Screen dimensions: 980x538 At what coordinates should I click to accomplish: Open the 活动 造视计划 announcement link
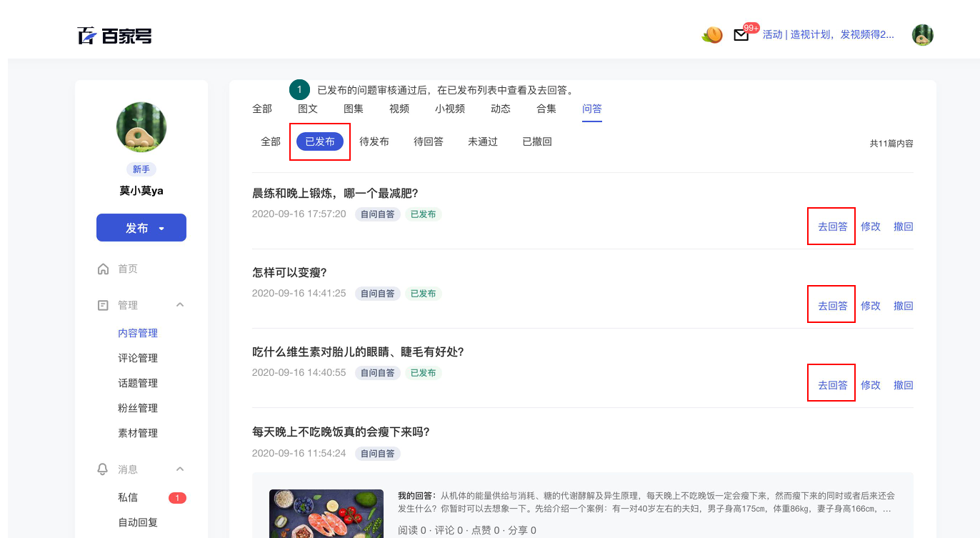click(x=829, y=34)
